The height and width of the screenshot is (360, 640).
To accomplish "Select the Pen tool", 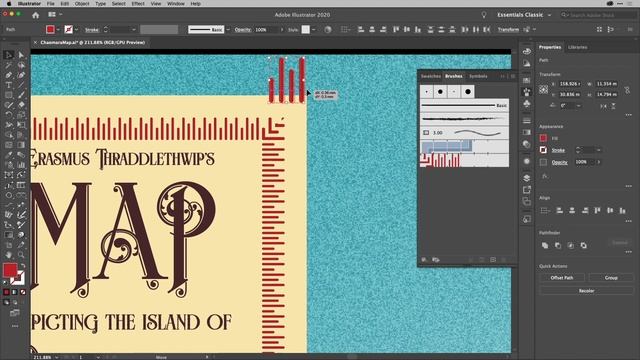I will click(x=9, y=75).
